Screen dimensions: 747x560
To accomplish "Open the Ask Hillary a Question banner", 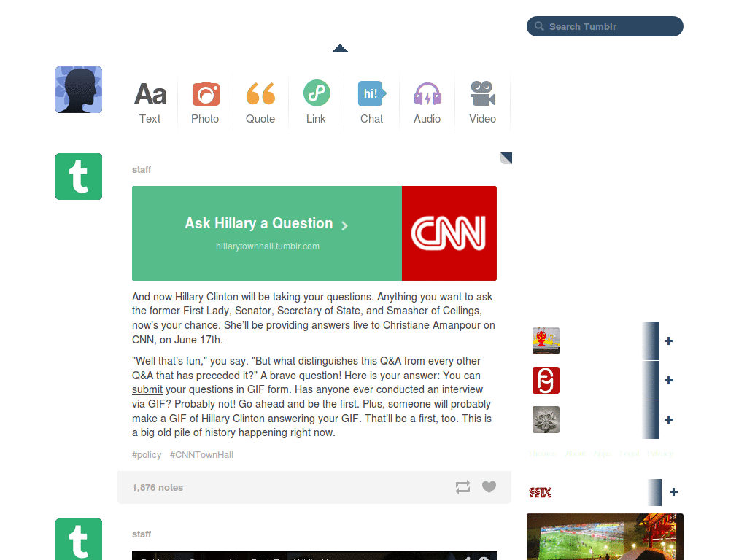I will point(267,233).
